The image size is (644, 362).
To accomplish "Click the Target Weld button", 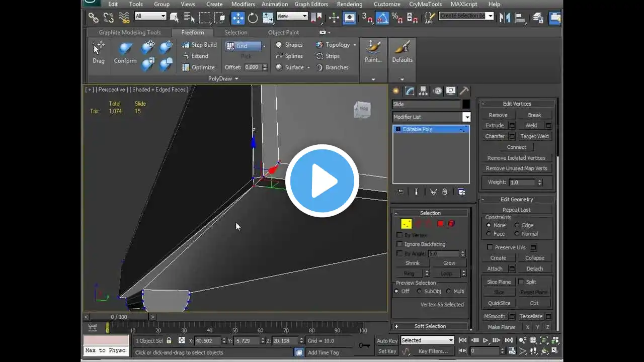I will 534,136.
